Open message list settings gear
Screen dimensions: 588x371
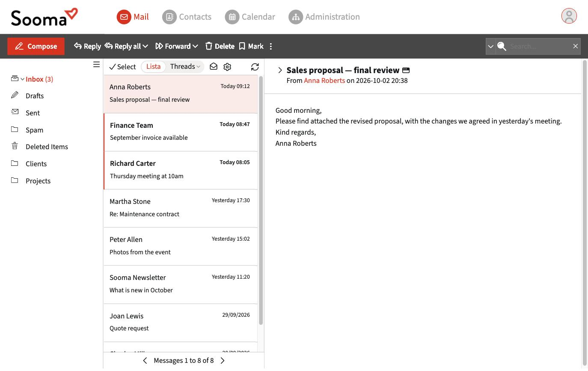[x=227, y=67]
